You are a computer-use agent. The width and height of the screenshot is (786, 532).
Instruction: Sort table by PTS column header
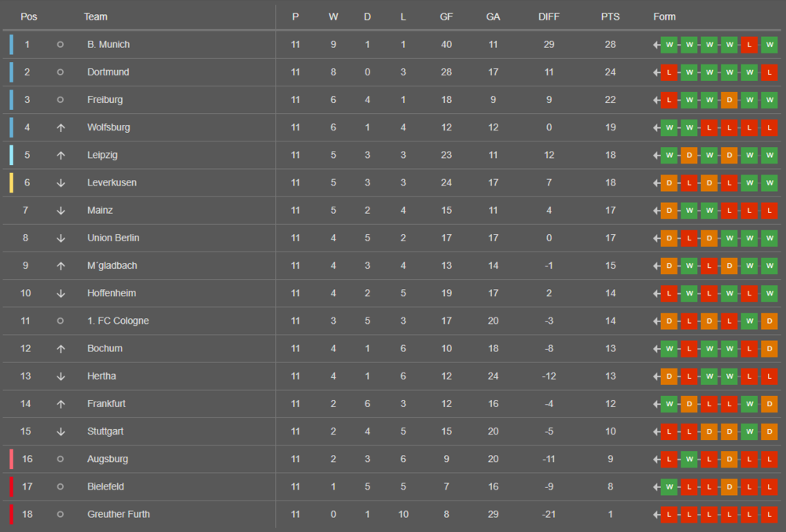click(610, 17)
